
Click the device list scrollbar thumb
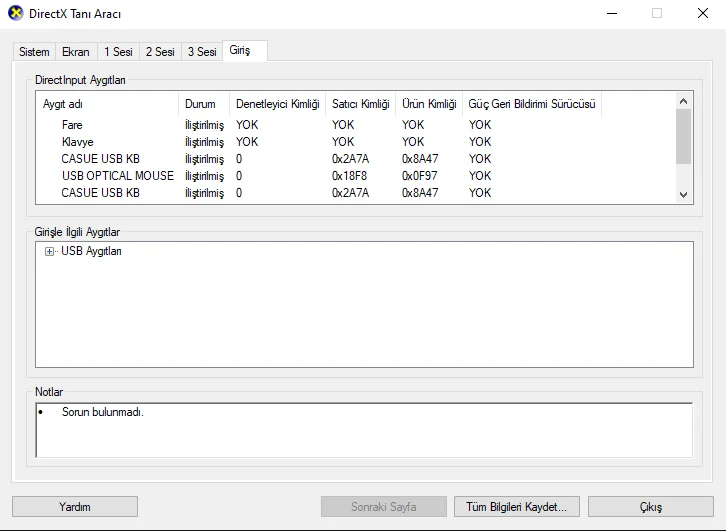[683, 137]
